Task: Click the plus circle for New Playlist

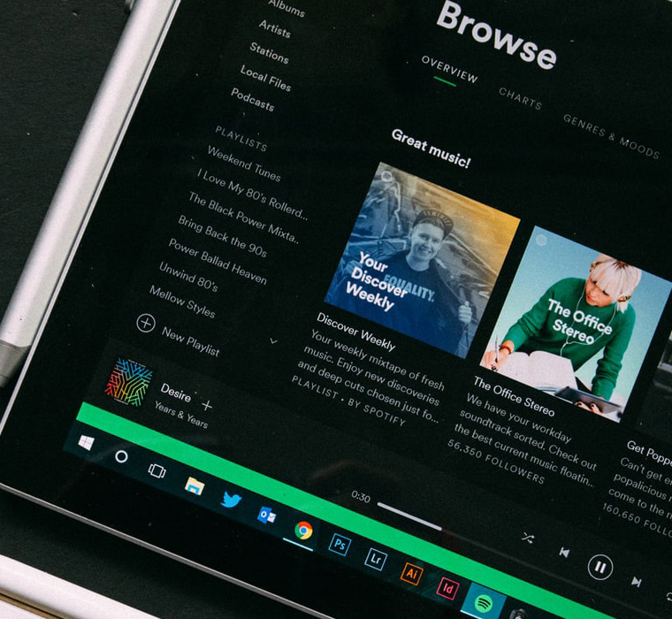Action: pos(146,323)
